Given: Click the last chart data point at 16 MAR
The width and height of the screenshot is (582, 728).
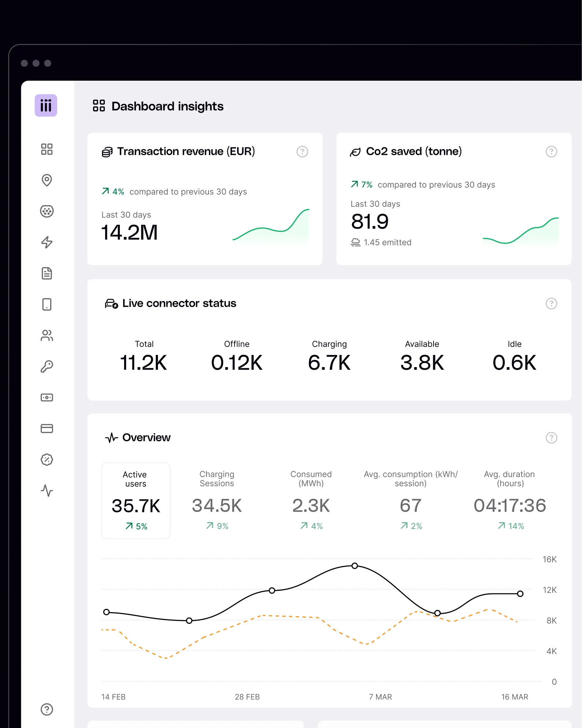Looking at the screenshot, I should [x=520, y=594].
